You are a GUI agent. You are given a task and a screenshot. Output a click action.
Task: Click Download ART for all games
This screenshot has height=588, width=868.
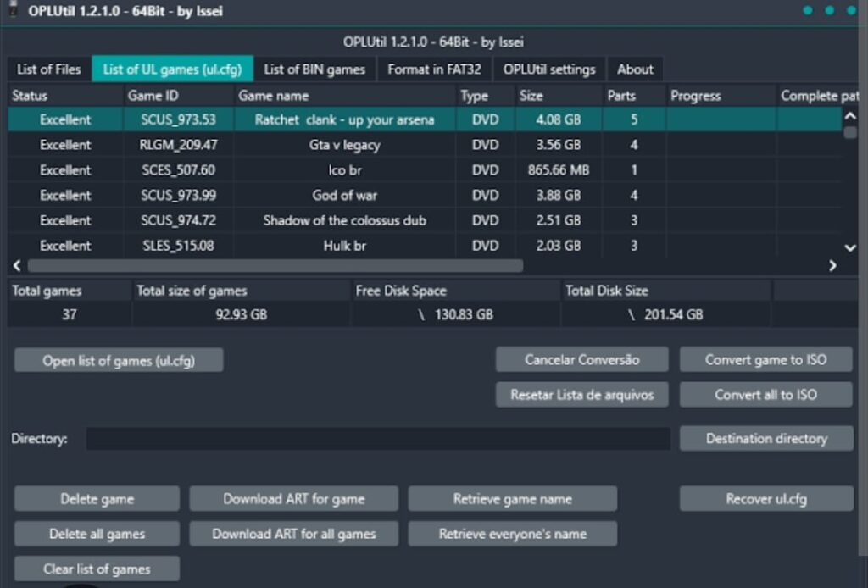point(294,534)
